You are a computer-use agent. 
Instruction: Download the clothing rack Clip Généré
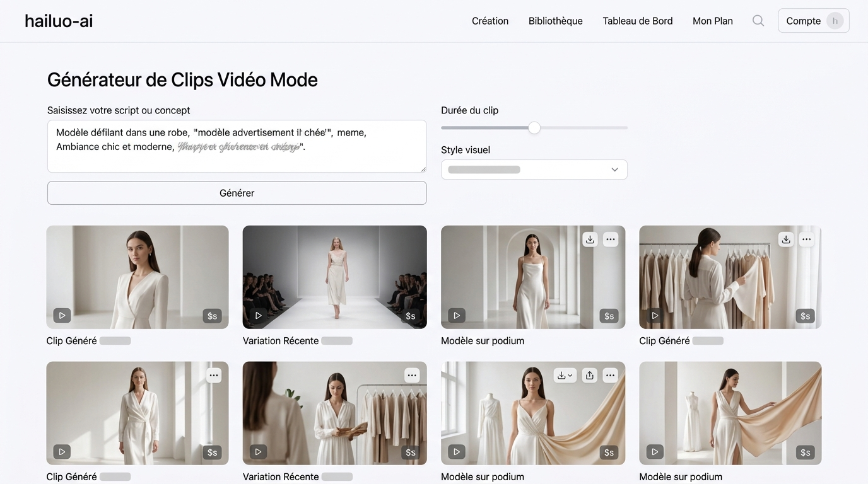point(786,239)
